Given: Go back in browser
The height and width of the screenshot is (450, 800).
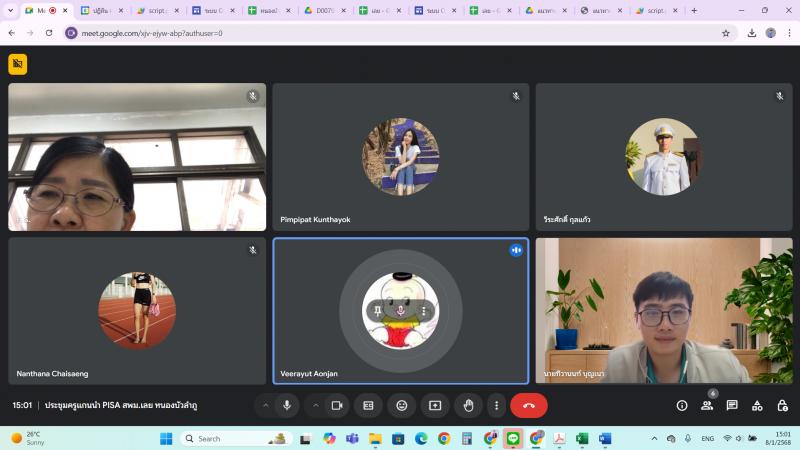Looking at the screenshot, I should point(12,33).
